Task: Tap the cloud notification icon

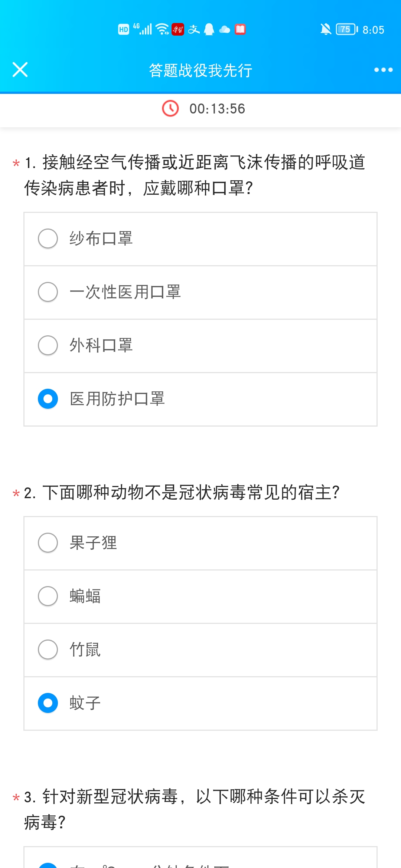Action: coord(225,29)
